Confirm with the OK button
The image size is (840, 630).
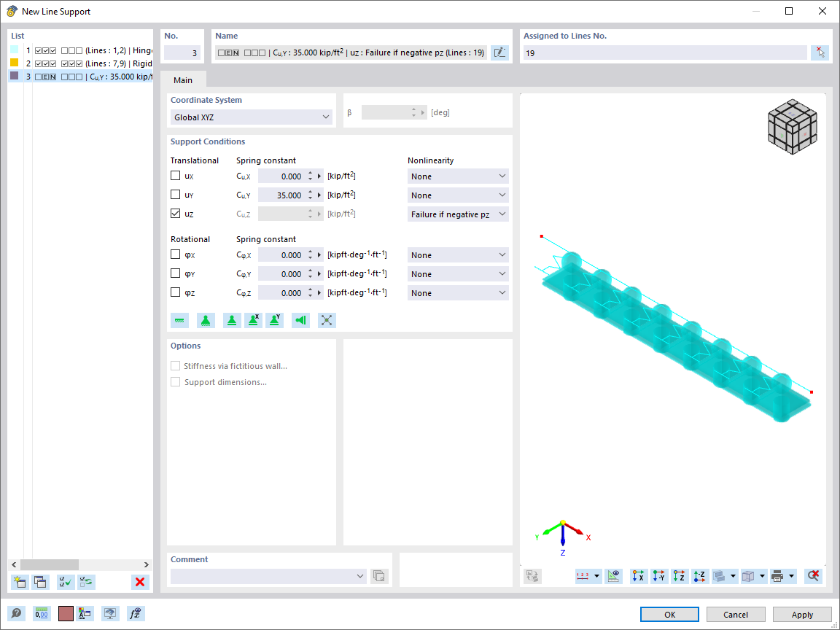click(669, 615)
